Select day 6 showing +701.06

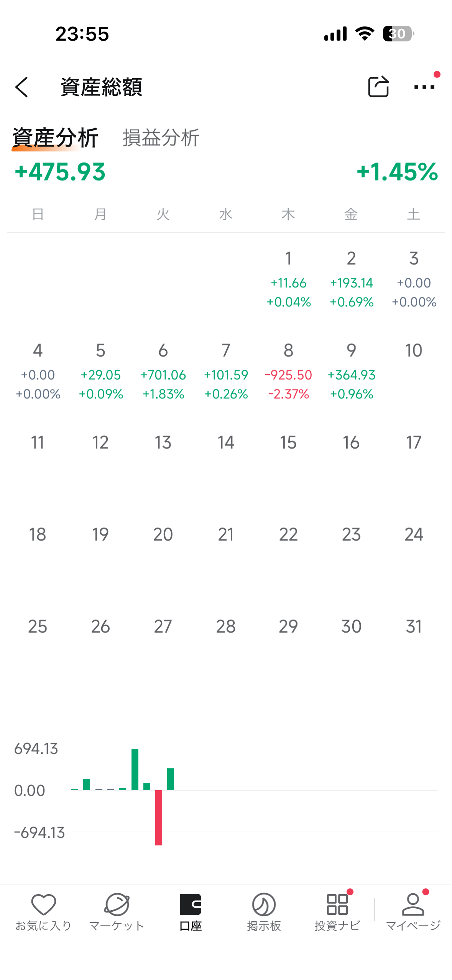[x=163, y=371]
